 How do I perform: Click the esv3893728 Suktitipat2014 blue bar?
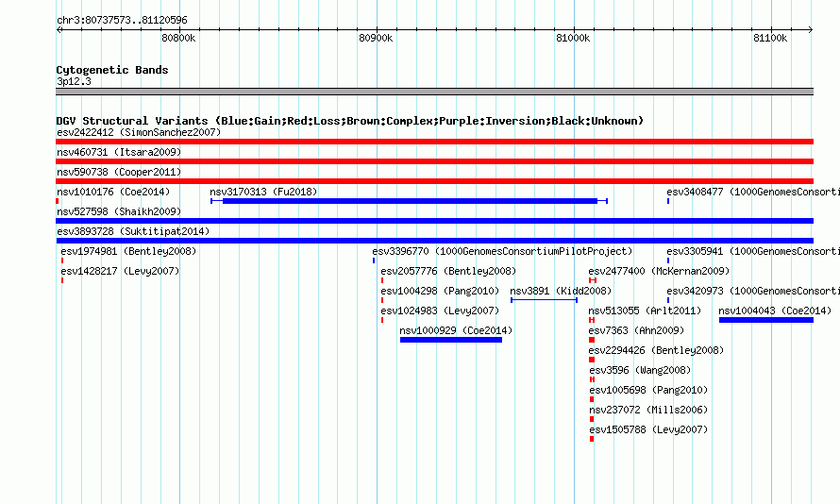click(434, 241)
